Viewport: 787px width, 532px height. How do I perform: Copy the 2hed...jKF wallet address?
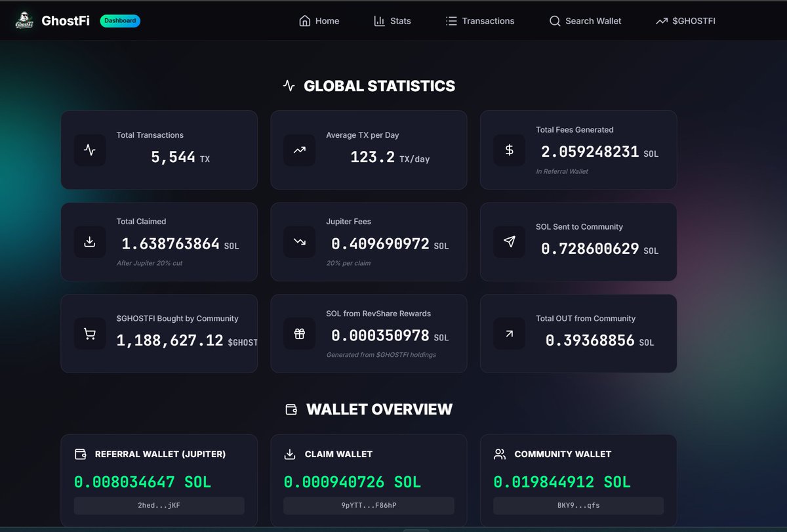159,506
